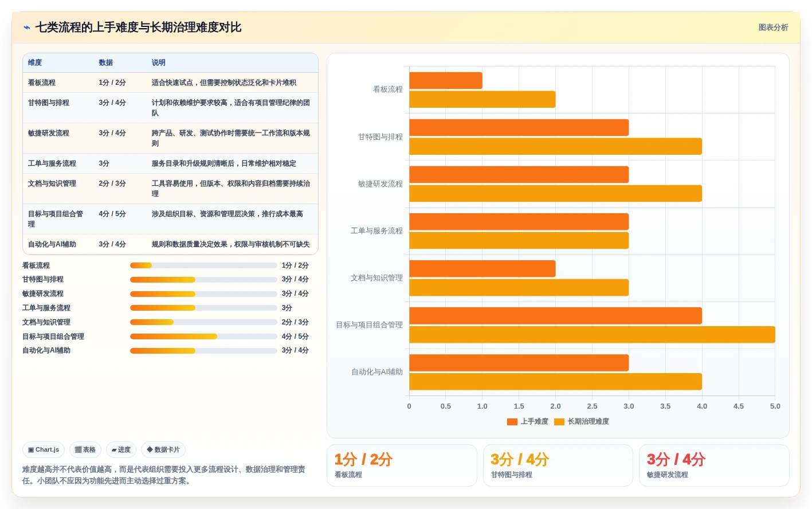Click the 上手难度 bar for 文档与知识管理
This screenshot has width=812, height=509.
(483, 269)
